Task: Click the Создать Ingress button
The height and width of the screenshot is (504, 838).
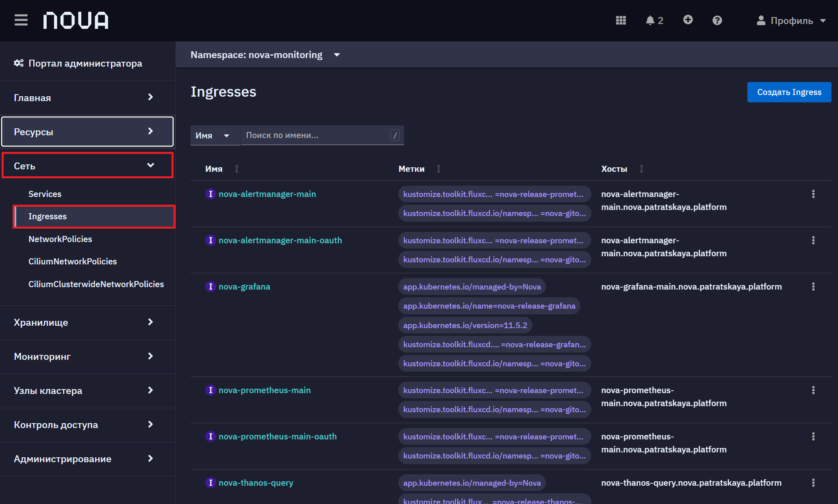Action: click(789, 92)
